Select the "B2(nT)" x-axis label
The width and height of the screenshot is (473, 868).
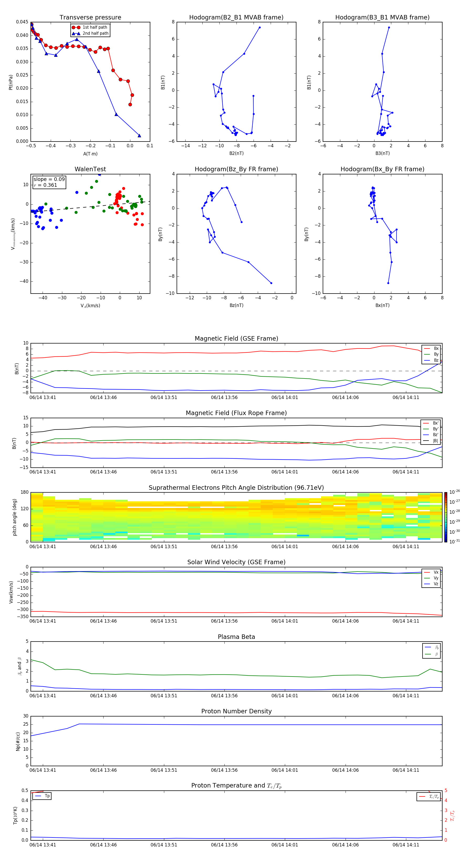click(x=236, y=153)
